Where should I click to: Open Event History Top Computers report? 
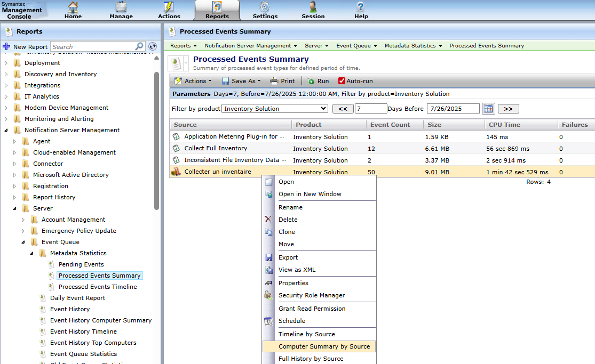tap(93, 343)
